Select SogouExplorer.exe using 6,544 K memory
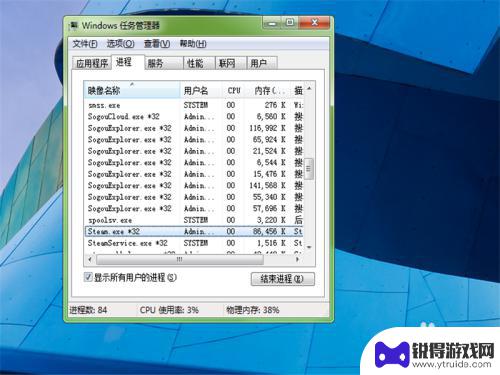 (x=194, y=163)
